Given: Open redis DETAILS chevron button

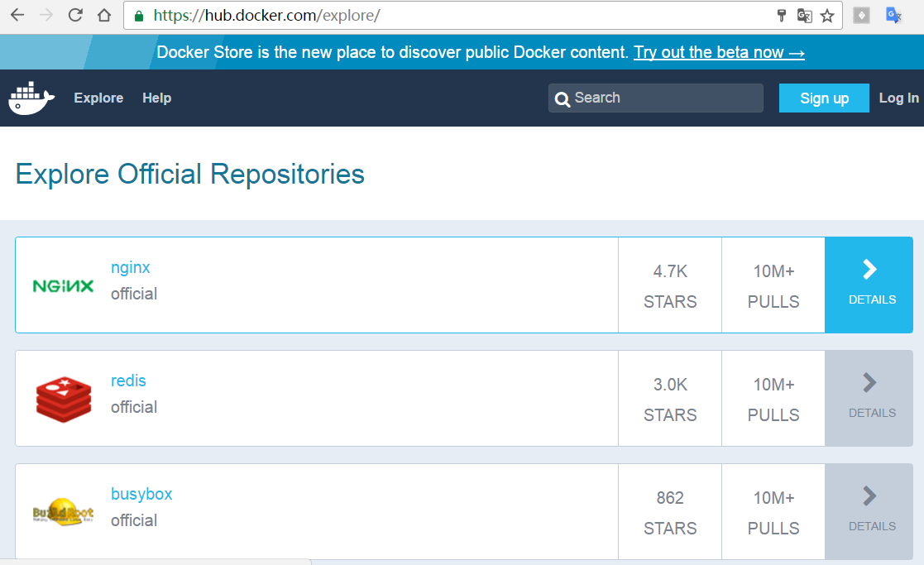Looking at the screenshot, I should 869,398.
